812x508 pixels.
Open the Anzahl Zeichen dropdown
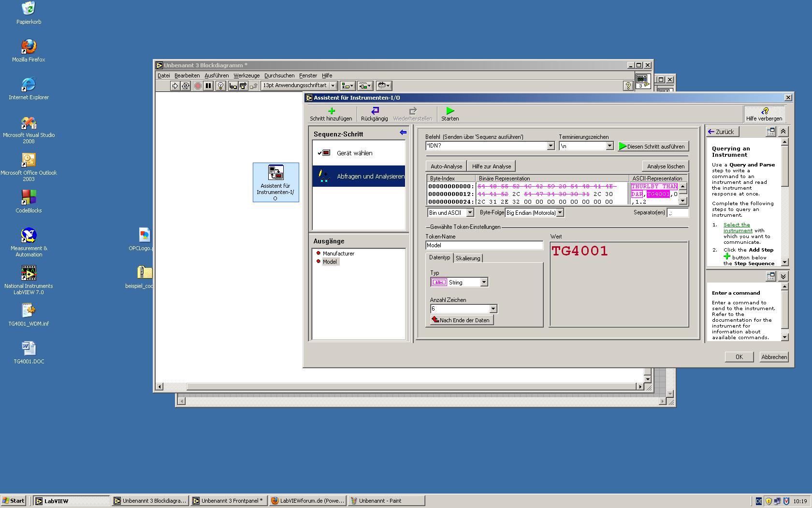(x=493, y=309)
